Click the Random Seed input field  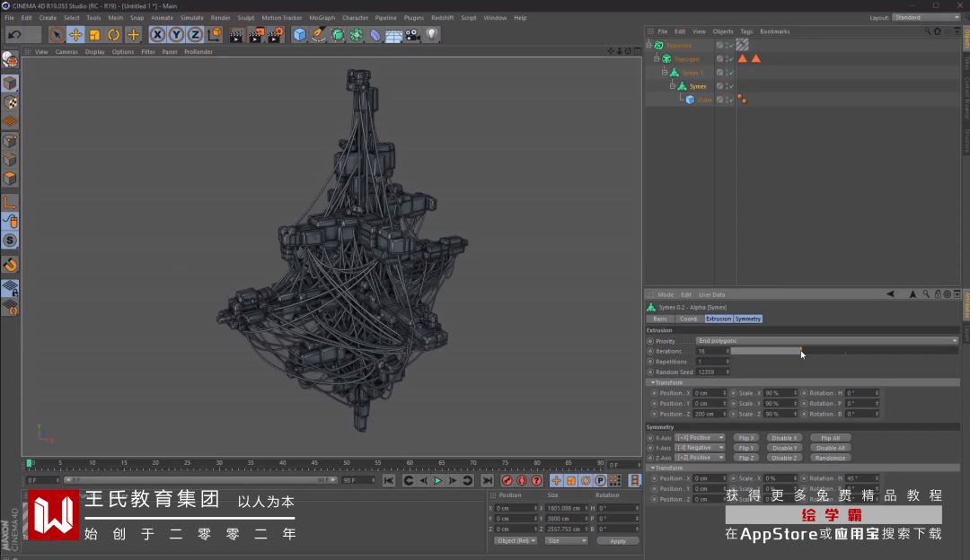713,372
